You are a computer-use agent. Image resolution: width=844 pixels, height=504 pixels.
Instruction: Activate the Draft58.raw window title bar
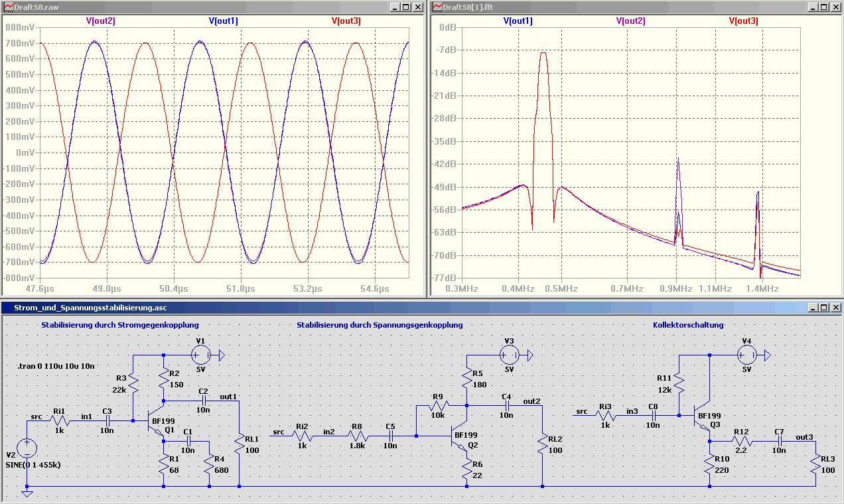(x=199, y=7)
